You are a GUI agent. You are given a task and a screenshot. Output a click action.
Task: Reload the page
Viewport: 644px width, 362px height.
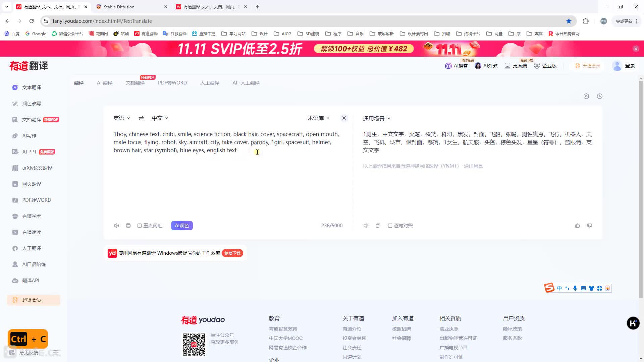click(x=32, y=21)
